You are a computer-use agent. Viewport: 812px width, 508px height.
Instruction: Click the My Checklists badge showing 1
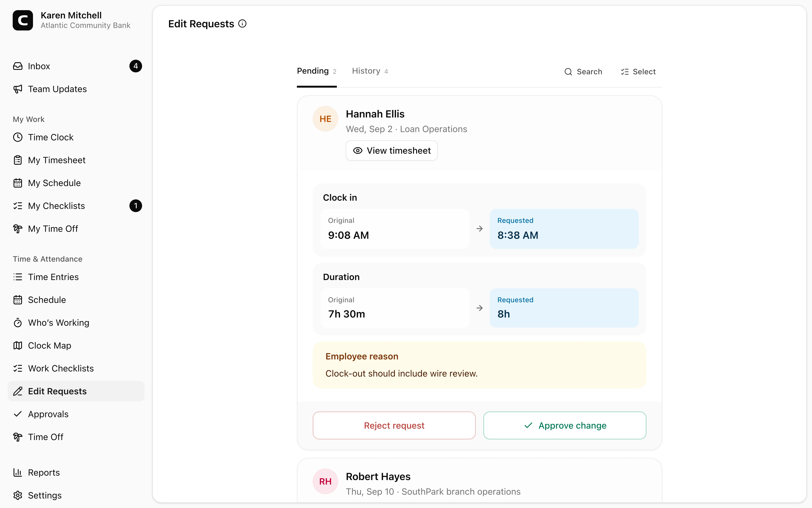pos(136,206)
